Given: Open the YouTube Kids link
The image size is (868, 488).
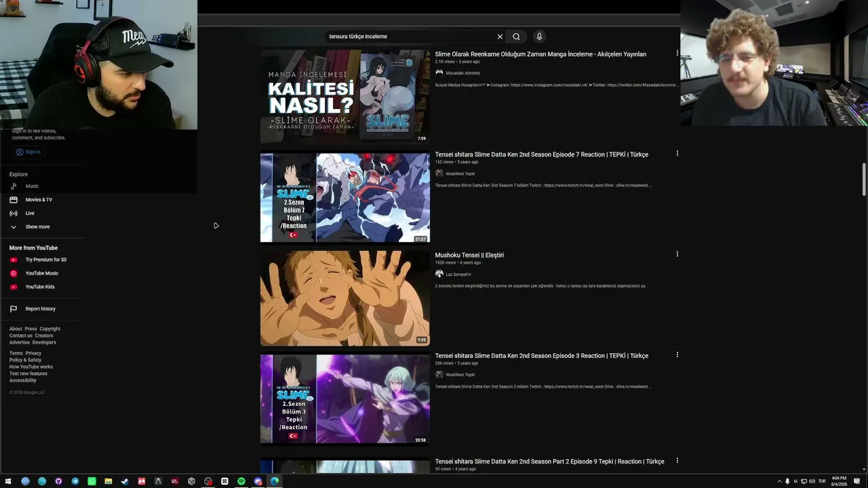Looking at the screenshot, I should pos(40,287).
